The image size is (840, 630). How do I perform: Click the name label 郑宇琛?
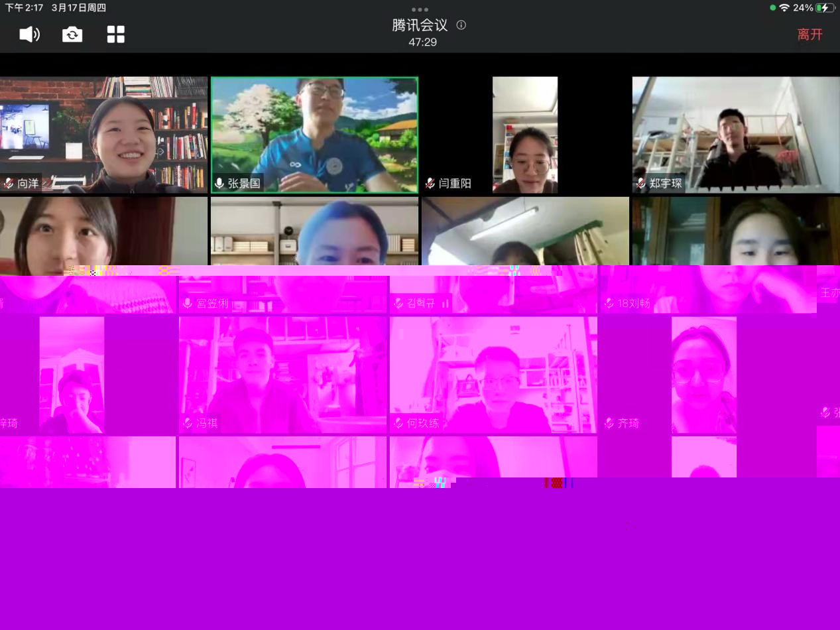666,184
